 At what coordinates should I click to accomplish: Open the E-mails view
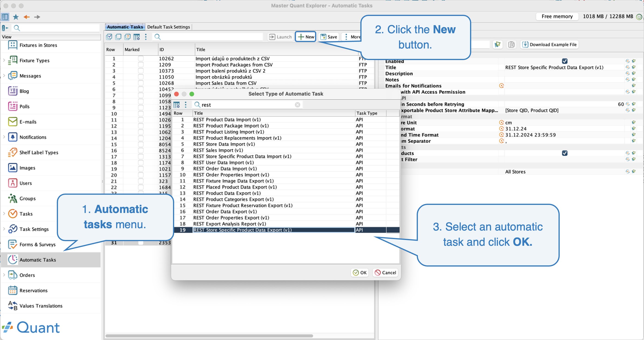point(28,122)
